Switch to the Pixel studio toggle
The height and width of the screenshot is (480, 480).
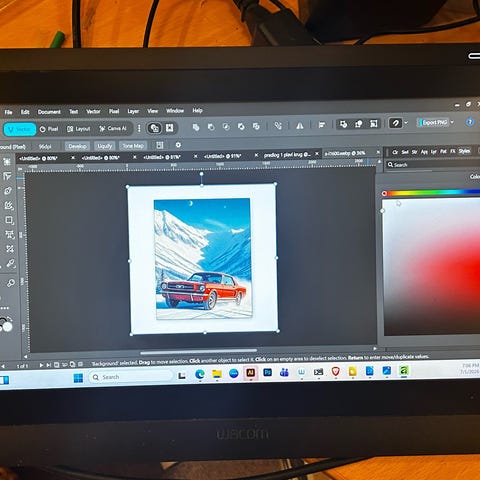(49, 129)
